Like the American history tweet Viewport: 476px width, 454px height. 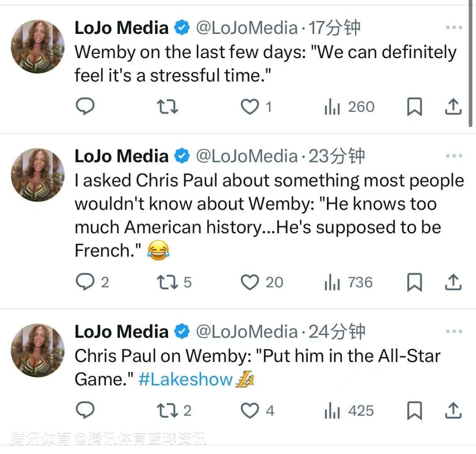250,282
